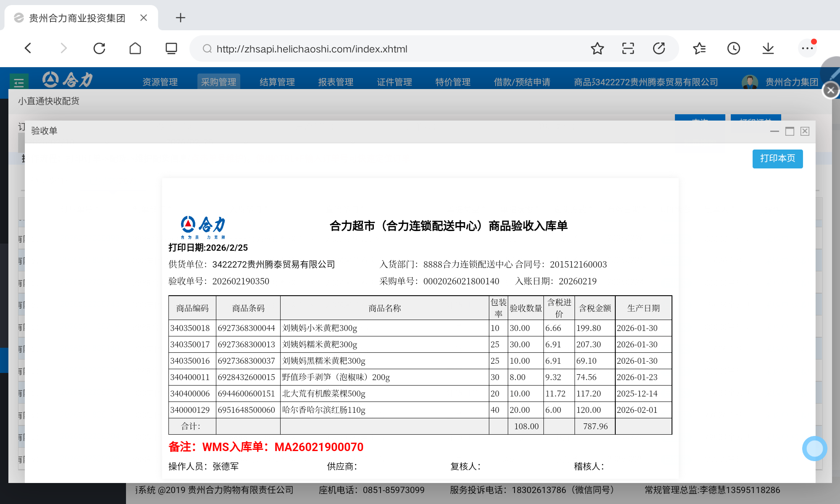Click the share page icon

coord(659,49)
